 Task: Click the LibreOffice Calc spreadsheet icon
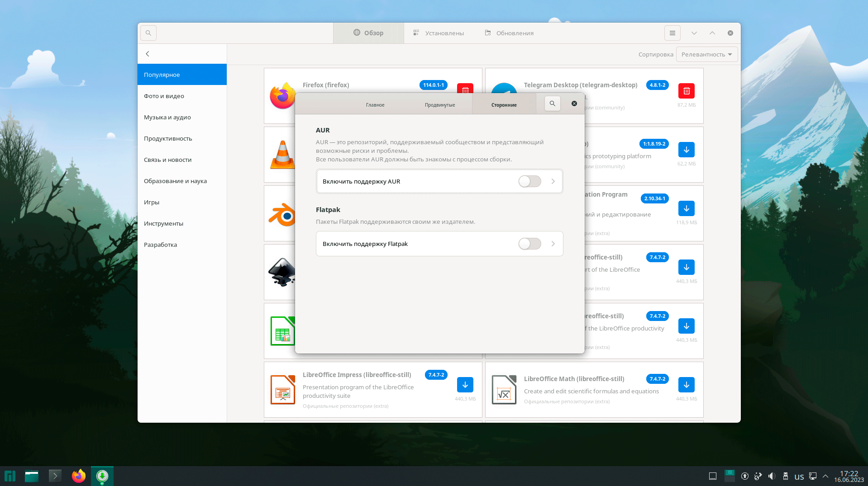(x=282, y=331)
